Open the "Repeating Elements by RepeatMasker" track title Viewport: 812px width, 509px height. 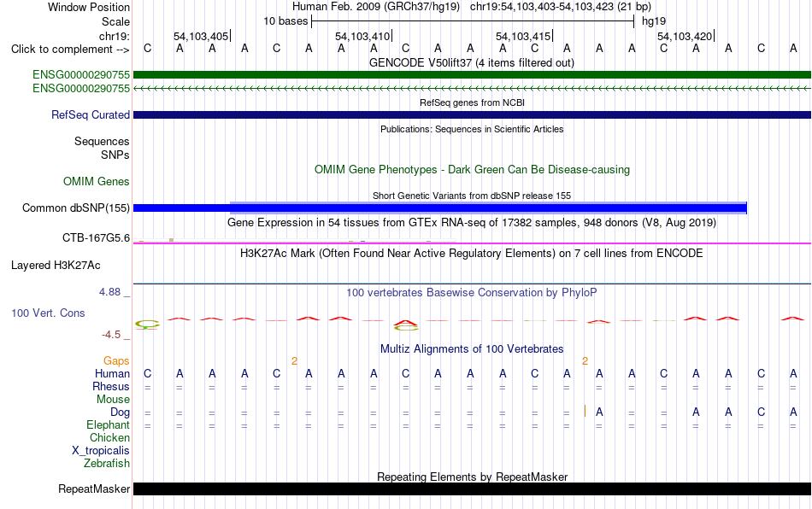[x=473, y=477]
